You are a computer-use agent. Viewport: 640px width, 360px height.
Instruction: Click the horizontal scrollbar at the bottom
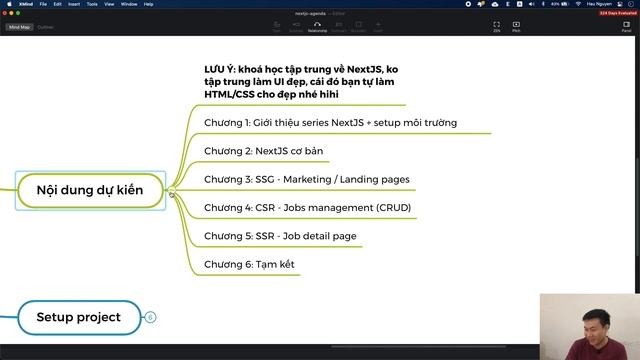(x=418, y=347)
